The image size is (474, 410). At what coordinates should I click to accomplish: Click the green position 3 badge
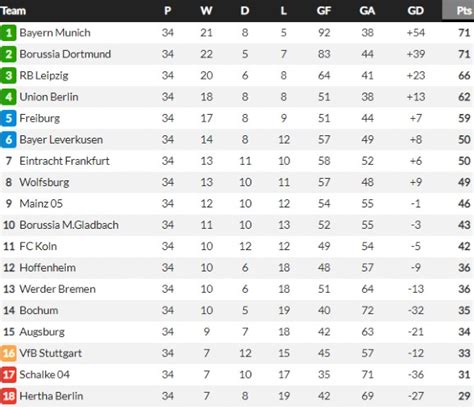(8, 76)
